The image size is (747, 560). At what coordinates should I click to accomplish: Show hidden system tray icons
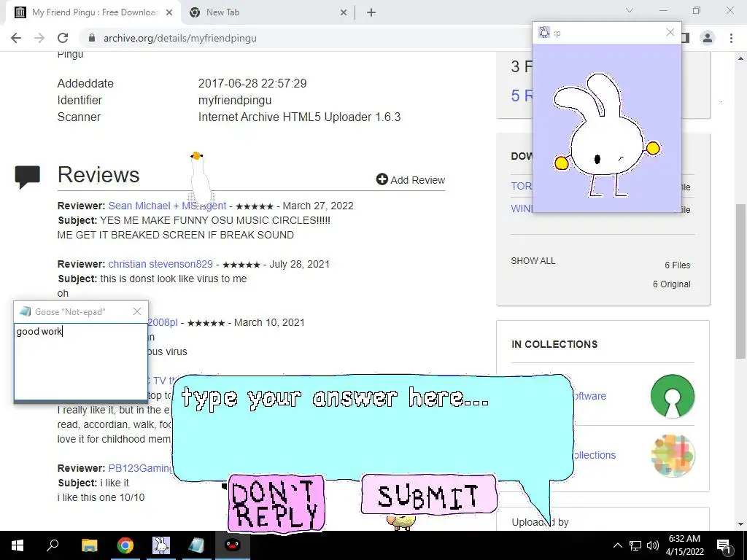[x=617, y=545]
